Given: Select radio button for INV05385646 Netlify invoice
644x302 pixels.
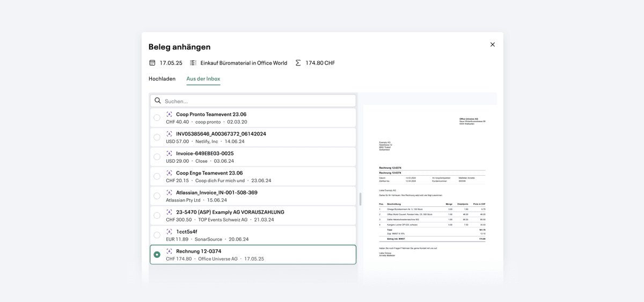Looking at the screenshot, I should (x=157, y=138).
